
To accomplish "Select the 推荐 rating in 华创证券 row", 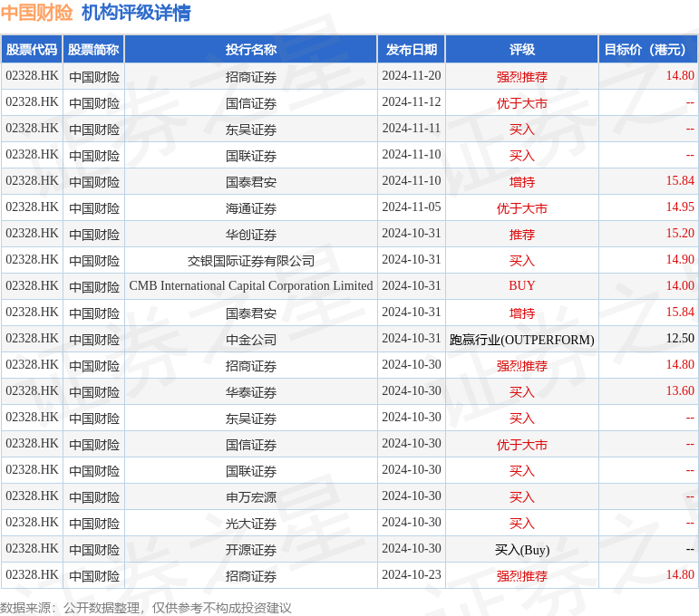I will pos(522,235).
